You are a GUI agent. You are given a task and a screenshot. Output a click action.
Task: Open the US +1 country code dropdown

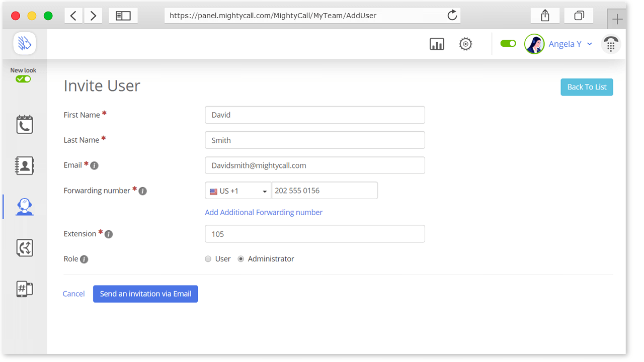click(238, 191)
